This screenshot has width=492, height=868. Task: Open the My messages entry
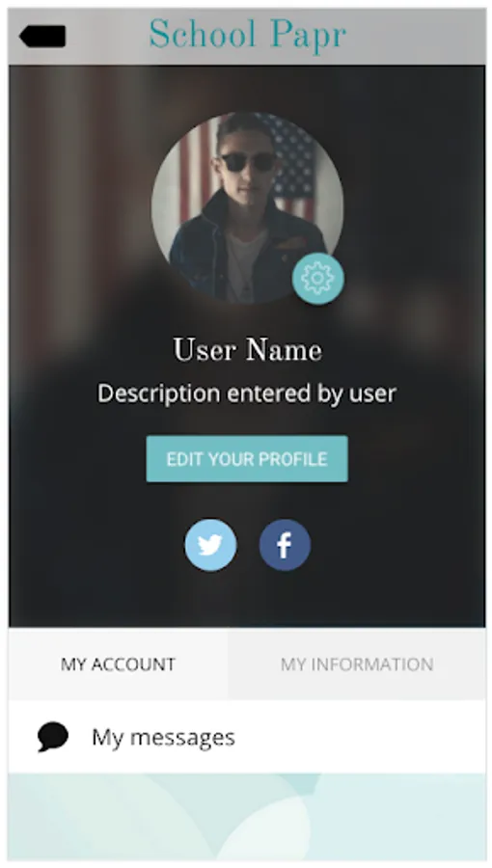(x=247, y=737)
